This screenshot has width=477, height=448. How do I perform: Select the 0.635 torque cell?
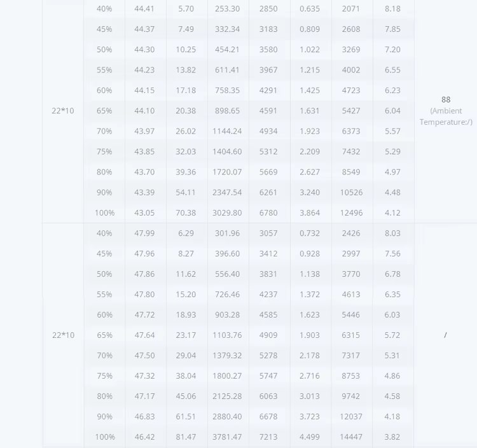(x=310, y=9)
